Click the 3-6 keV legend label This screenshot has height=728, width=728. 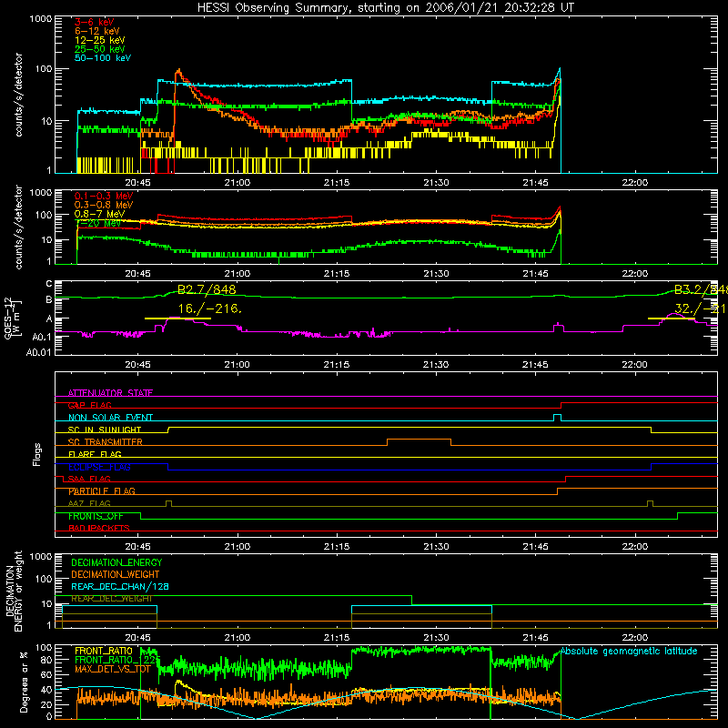(94, 22)
